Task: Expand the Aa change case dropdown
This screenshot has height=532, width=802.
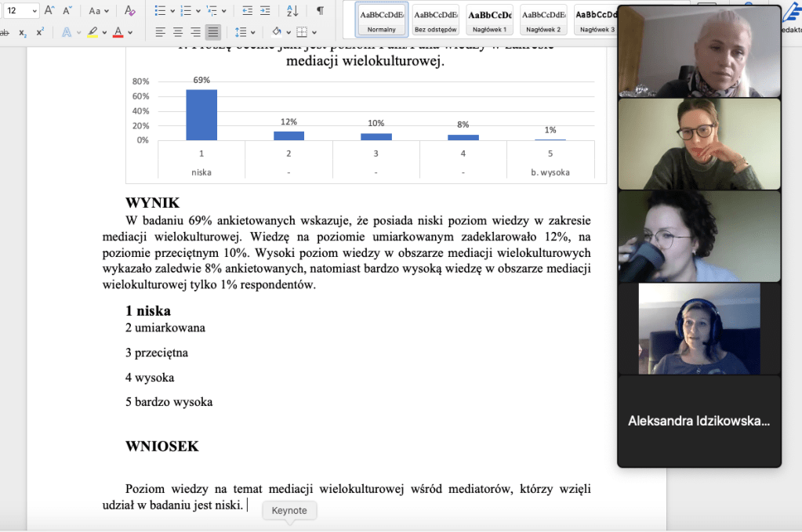Action: point(99,11)
